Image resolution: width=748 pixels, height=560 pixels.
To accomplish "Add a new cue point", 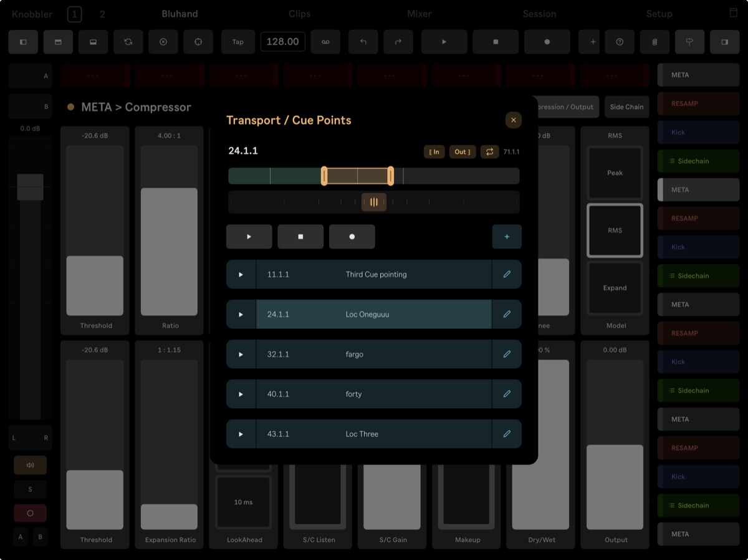I will (x=507, y=237).
